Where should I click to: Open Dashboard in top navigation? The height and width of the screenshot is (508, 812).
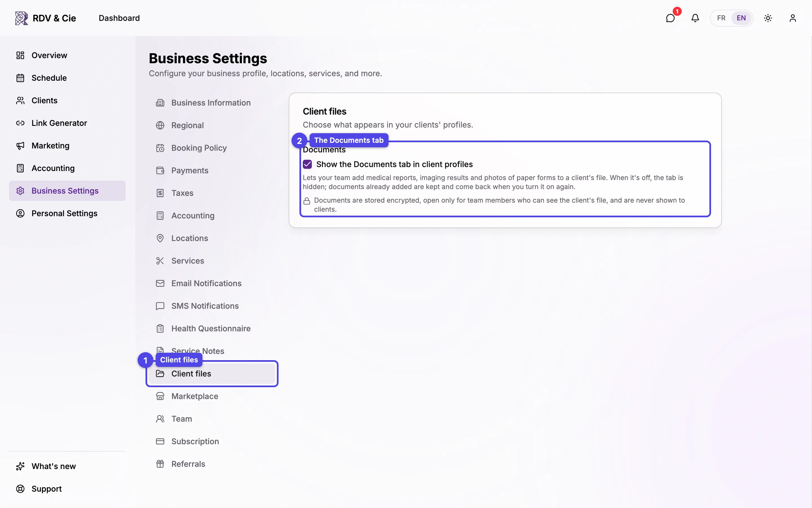(119, 18)
